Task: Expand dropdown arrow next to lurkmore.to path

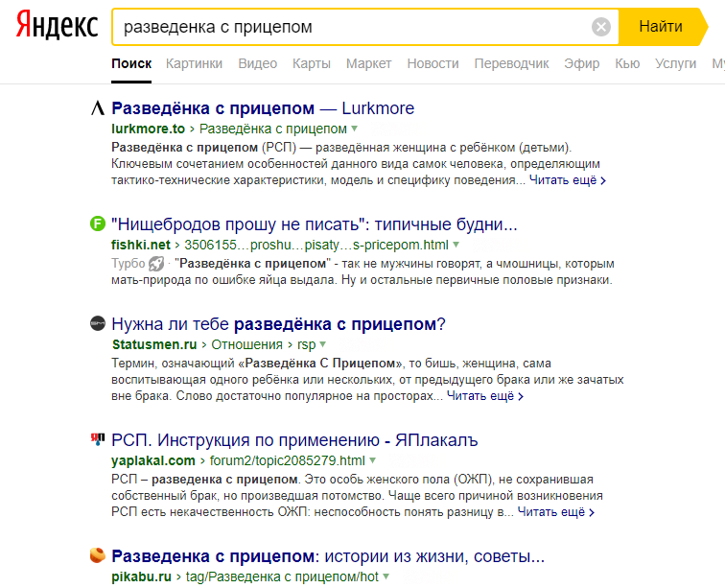Action: pyautogui.click(x=354, y=129)
